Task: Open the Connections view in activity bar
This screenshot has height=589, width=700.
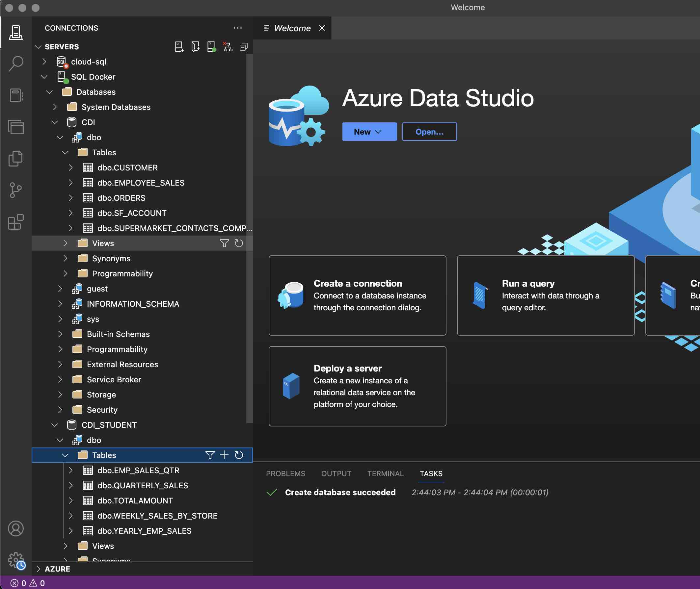Action: pyautogui.click(x=16, y=32)
